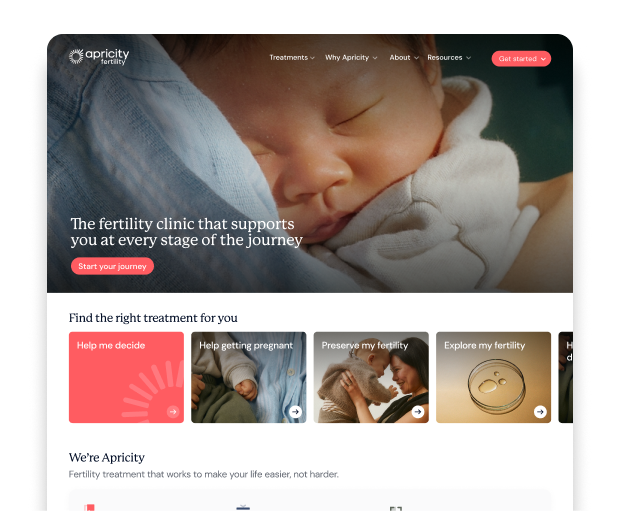Open the Resources menu
Viewport: 620px width, 511px height.
click(449, 58)
